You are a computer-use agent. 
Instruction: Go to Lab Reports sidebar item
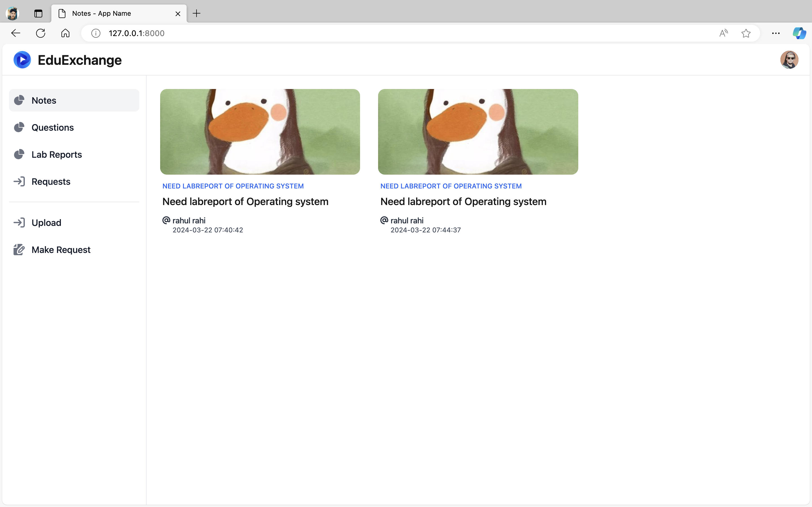tap(56, 155)
